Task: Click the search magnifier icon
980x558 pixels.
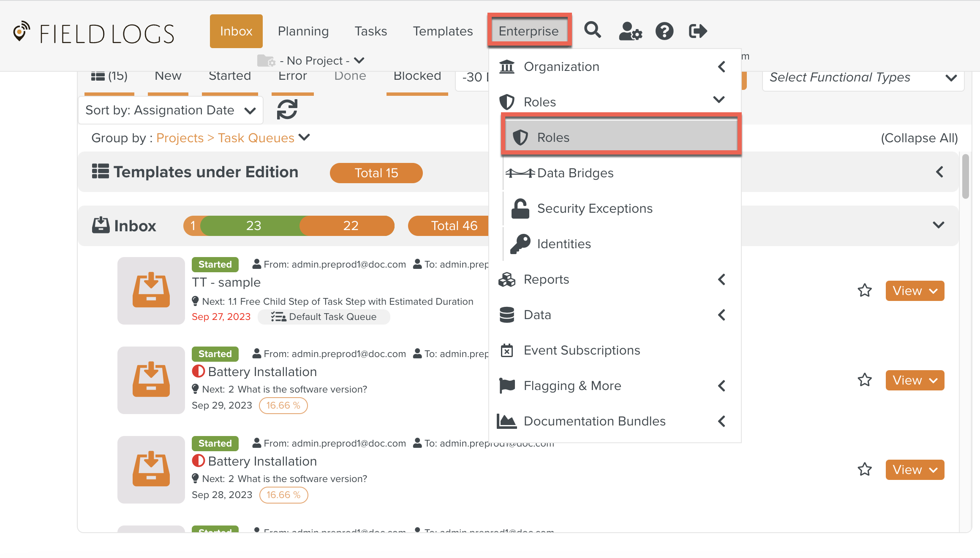Action: tap(592, 30)
